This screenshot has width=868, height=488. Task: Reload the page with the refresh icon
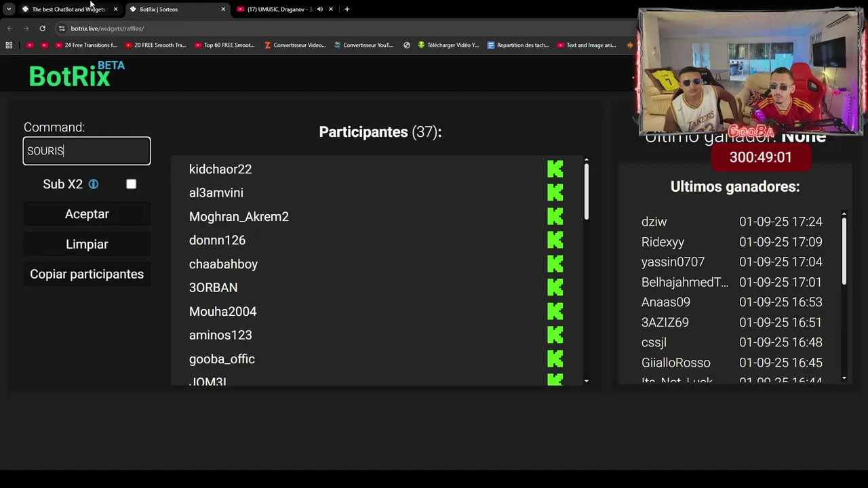pos(42,28)
